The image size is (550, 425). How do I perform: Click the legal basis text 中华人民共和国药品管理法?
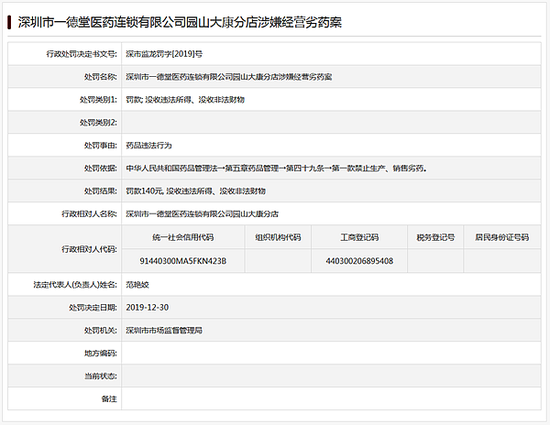(x=276, y=168)
